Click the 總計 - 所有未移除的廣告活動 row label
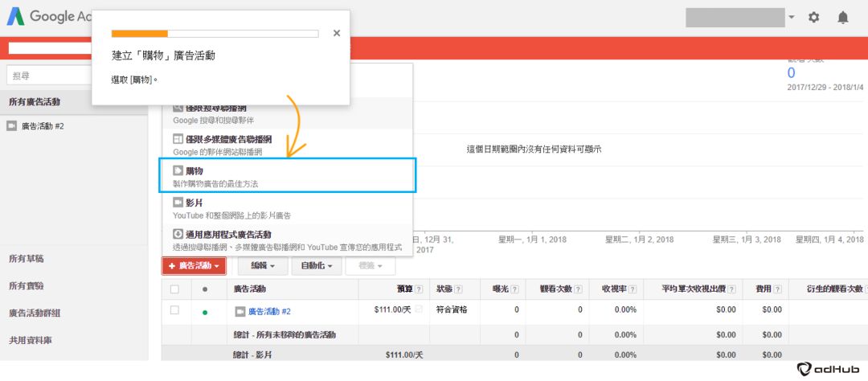Viewport: 868px width, 381px height. (285, 335)
